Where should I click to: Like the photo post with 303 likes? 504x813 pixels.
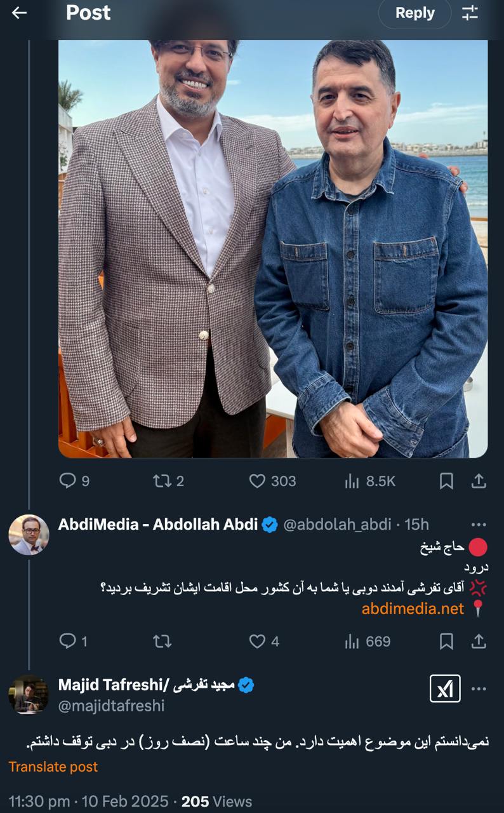pyautogui.click(x=272, y=481)
